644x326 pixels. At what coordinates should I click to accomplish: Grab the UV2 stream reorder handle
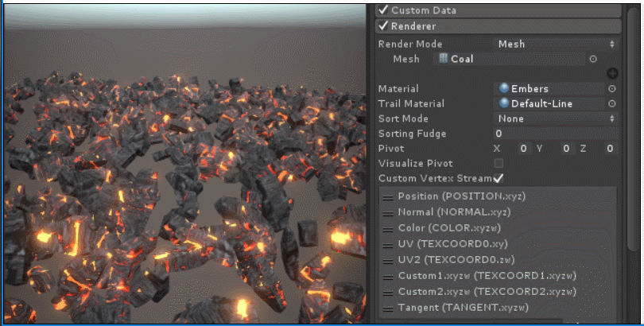[x=388, y=261]
